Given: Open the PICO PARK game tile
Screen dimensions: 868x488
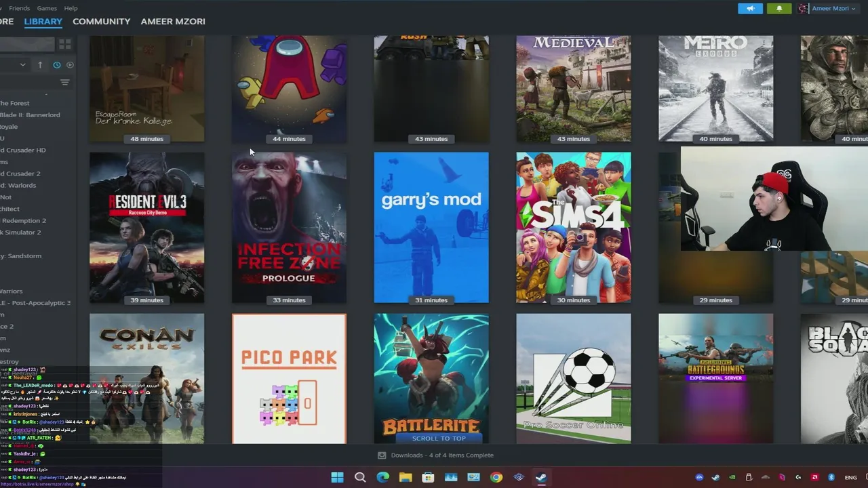Looking at the screenshot, I should coord(289,378).
